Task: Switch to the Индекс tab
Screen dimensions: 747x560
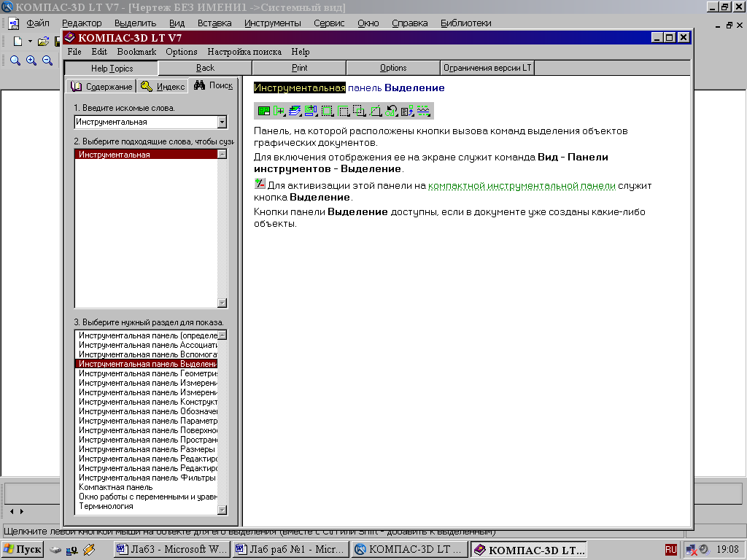Action: 163,86
